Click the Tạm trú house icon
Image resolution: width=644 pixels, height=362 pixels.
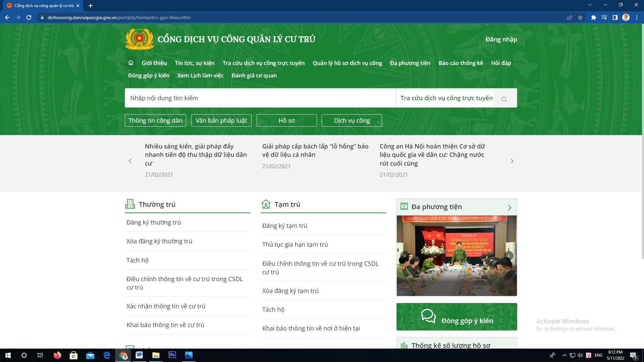(266, 204)
